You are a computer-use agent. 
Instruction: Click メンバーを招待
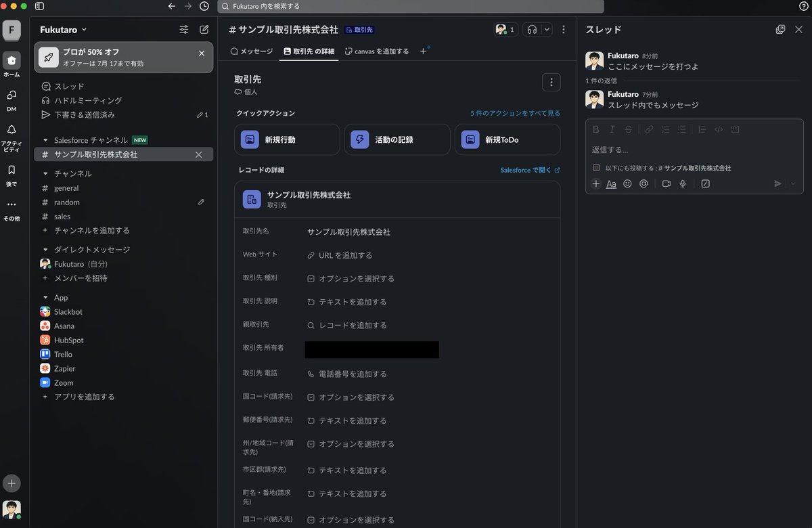[124, 278]
